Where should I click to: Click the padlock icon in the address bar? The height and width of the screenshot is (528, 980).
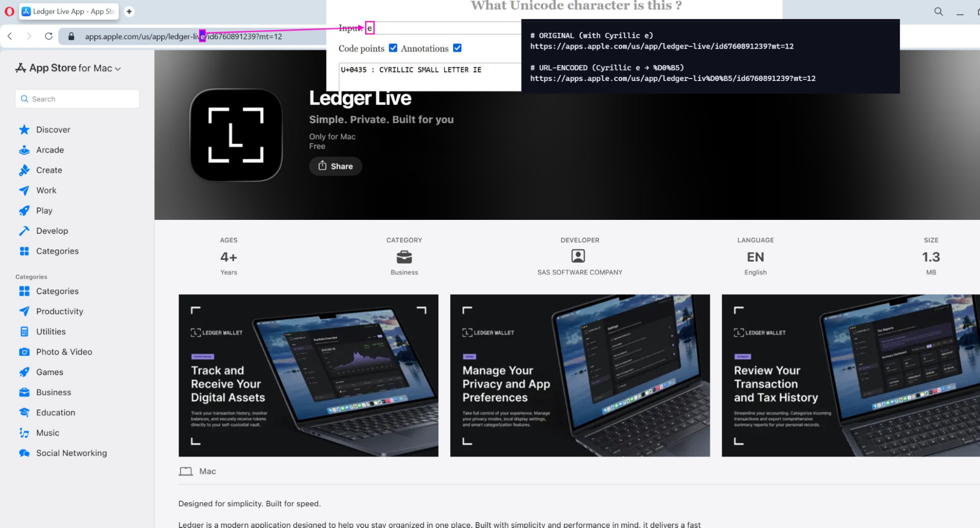point(71,36)
